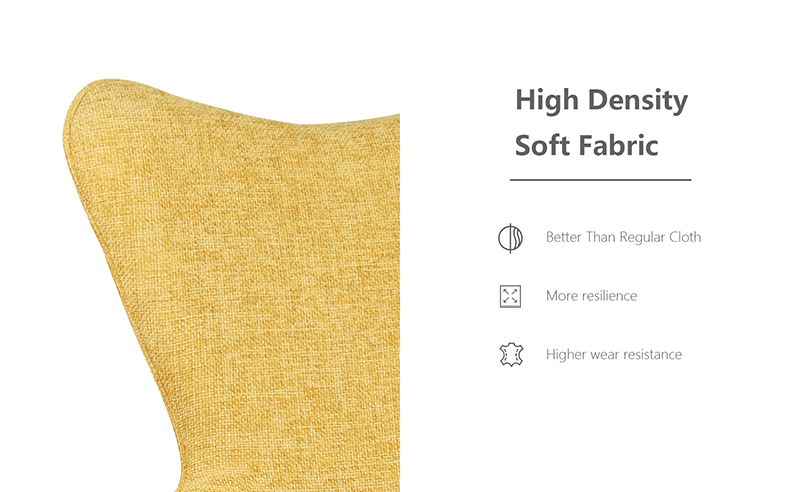Click the word "Better" in the first feature
This screenshot has height=492, width=800.
tap(564, 237)
